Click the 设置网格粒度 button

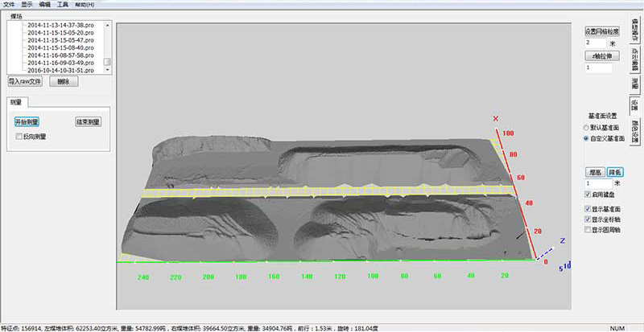click(x=603, y=30)
